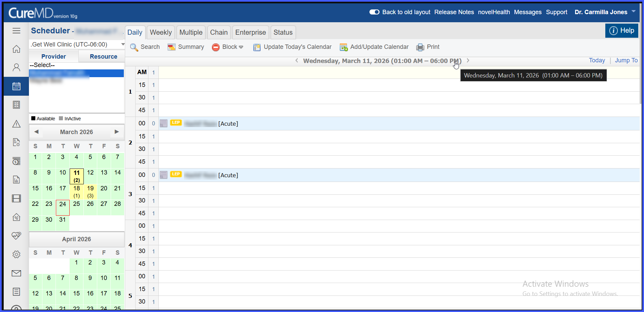The image size is (644, 312).
Task: Switch to the Daily tab
Action: 135,32
